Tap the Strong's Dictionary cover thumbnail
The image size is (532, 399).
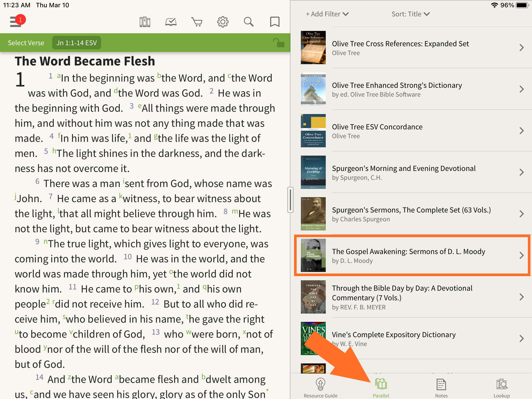(x=313, y=89)
